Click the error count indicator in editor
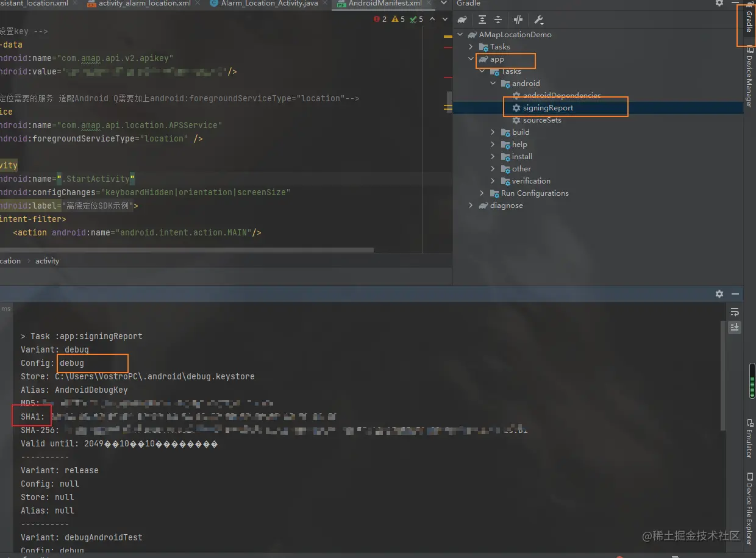Screen dimensions: 756x558 pyautogui.click(x=380, y=20)
